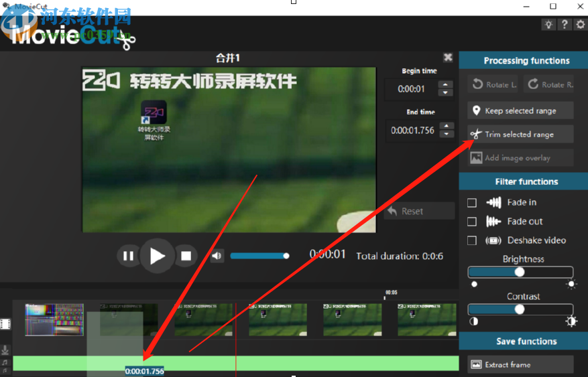Select the fifth timeline thumbnail
The height and width of the screenshot is (377, 588).
353,319
